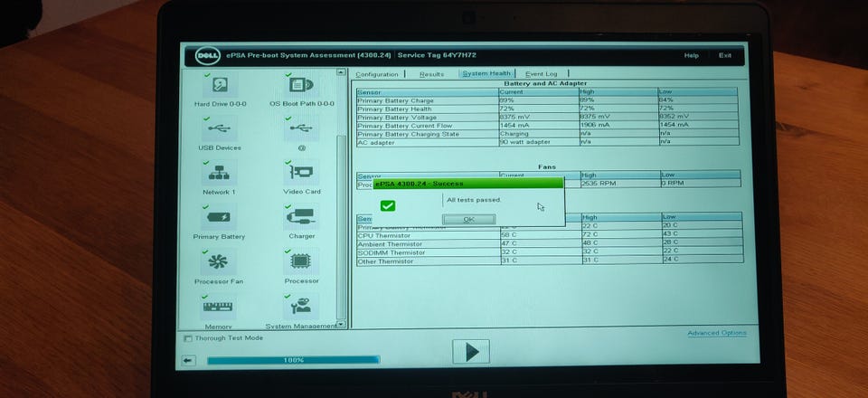The width and height of the screenshot is (868, 398).
Task: Select the Processor Fan icon
Action: click(218, 261)
